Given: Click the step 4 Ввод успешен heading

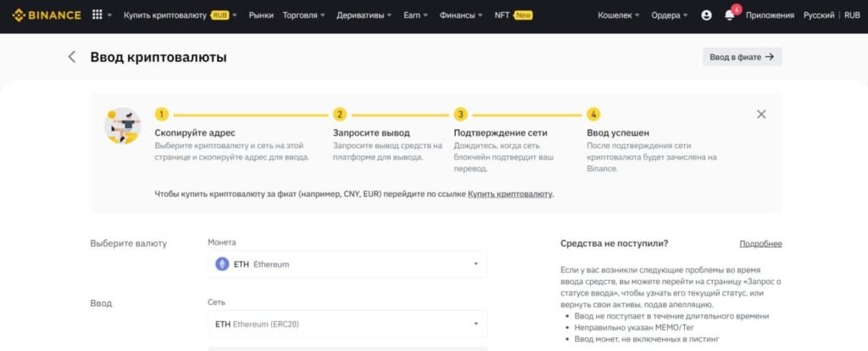Looking at the screenshot, I should coord(618,133).
